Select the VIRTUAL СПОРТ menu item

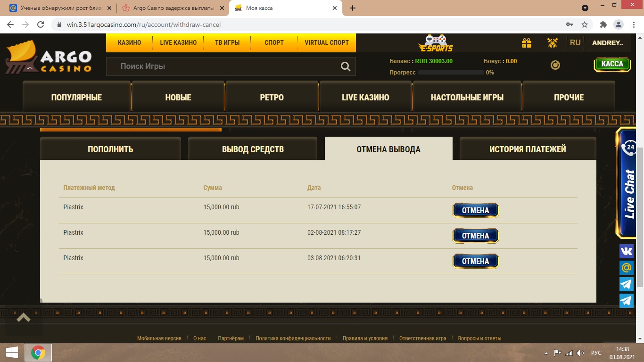[x=327, y=42]
